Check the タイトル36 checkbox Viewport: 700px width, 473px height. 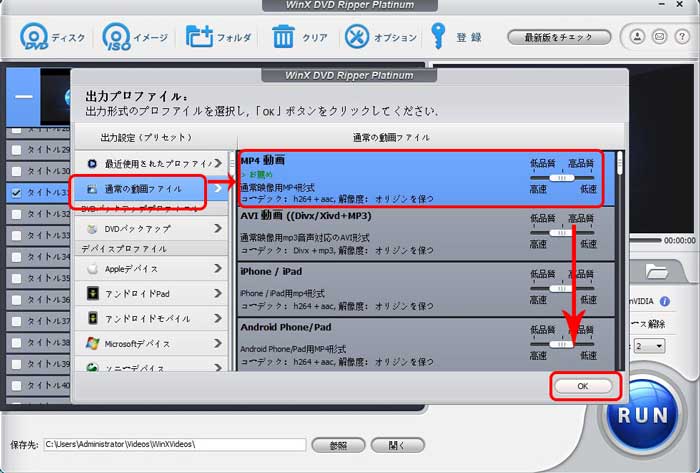tap(17, 299)
